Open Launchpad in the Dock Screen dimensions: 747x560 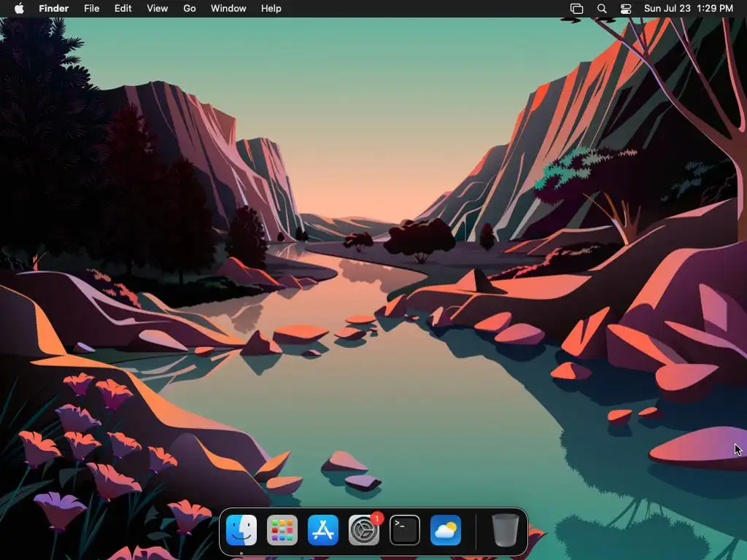point(282,530)
